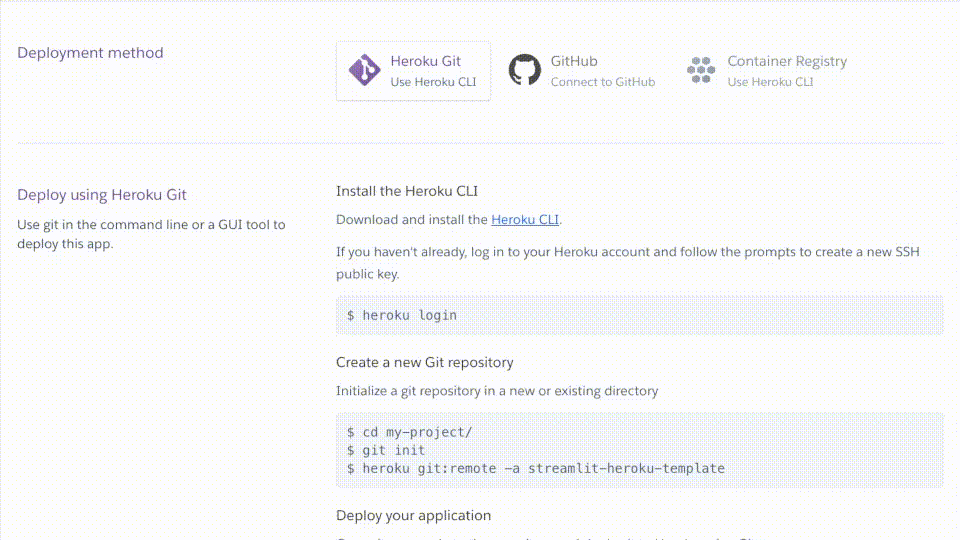Screen dimensions: 960x540
Task: Click the GitHub octocat icon
Action: 525,70
